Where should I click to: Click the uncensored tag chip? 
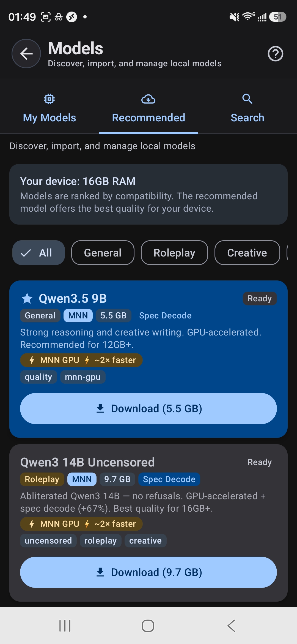48,540
